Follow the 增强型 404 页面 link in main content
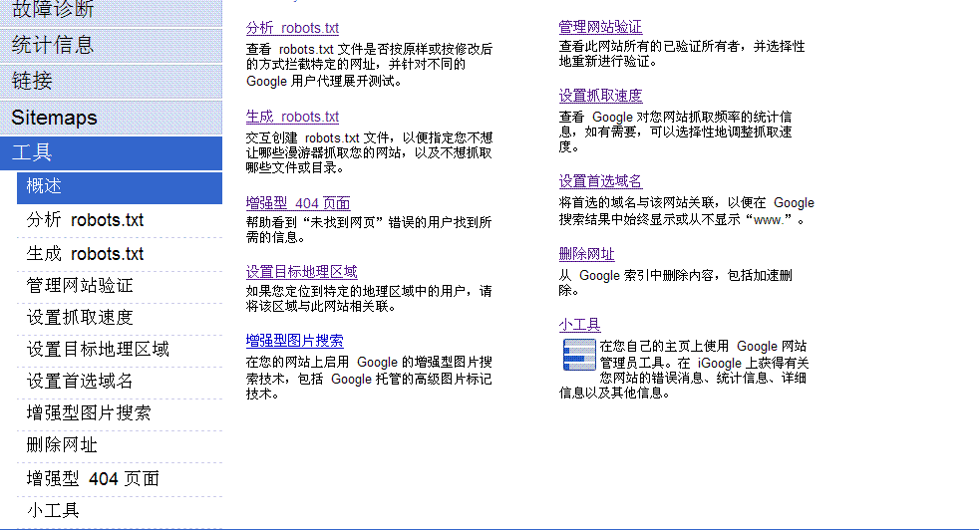Screen dimensions: 980x530 (298, 203)
